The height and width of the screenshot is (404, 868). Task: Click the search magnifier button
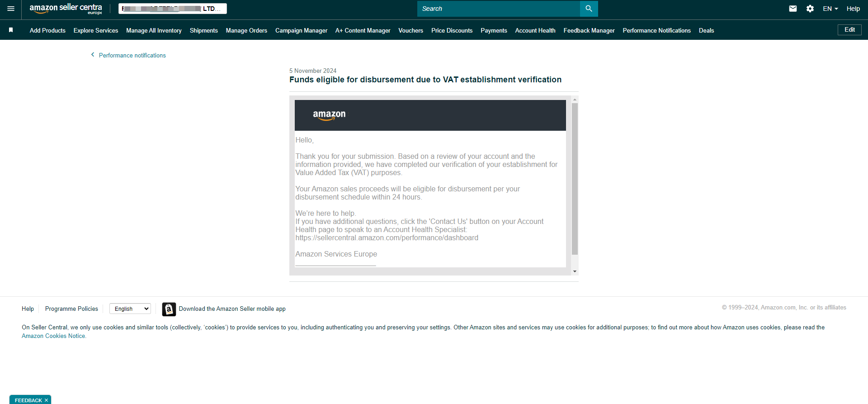click(x=589, y=9)
